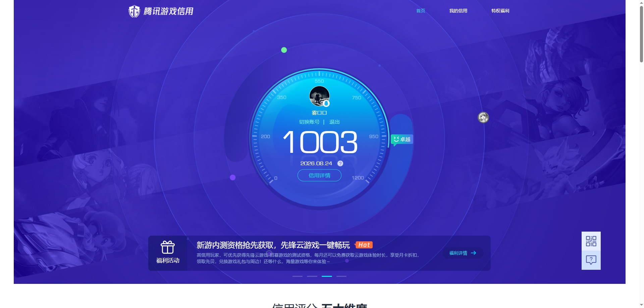Select the second carousel indicator
This screenshot has height=308, width=644.
coord(312,276)
